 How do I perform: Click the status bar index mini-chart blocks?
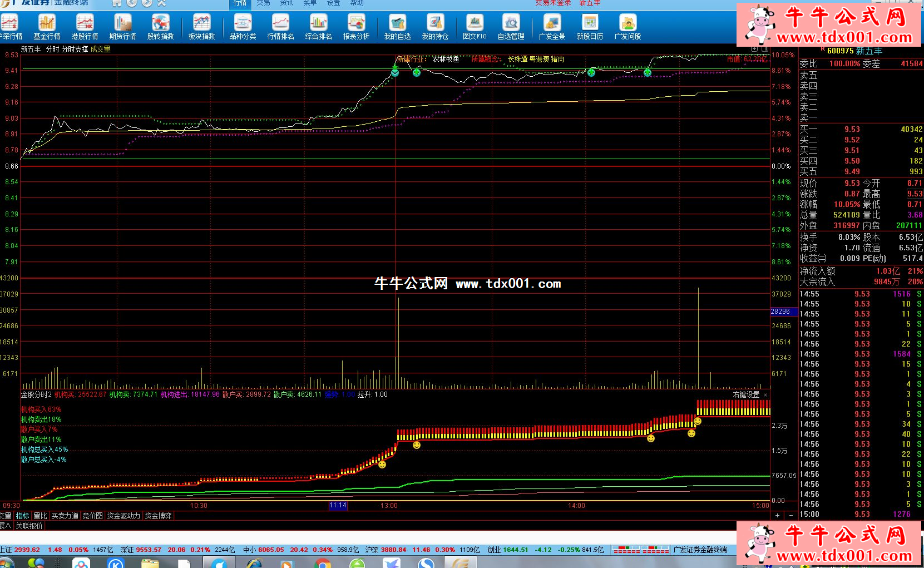click(640, 550)
